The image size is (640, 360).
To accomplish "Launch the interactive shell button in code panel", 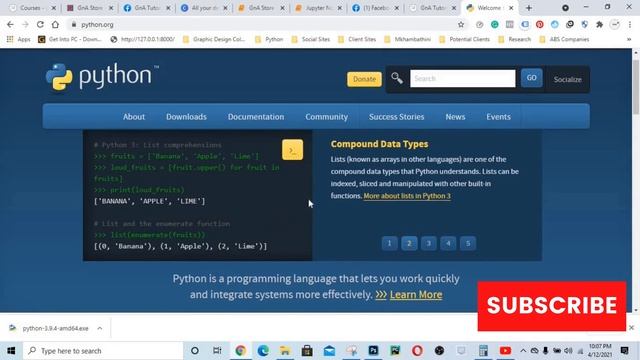I will (x=292, y=150).
